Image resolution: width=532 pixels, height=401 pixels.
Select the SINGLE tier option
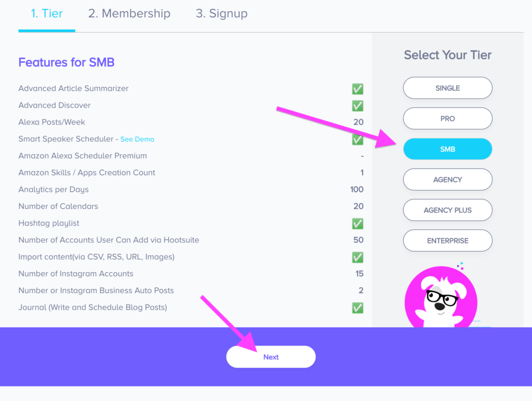coord(447,88)
